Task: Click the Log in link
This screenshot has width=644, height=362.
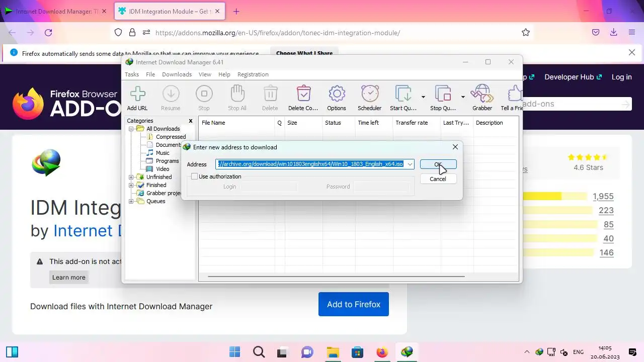Action: pos(621,77)
